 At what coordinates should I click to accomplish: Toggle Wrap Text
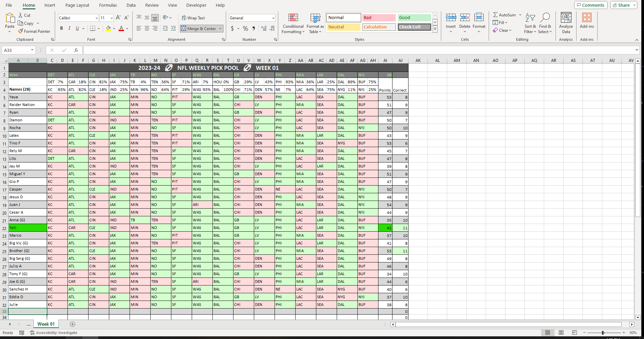193,18
